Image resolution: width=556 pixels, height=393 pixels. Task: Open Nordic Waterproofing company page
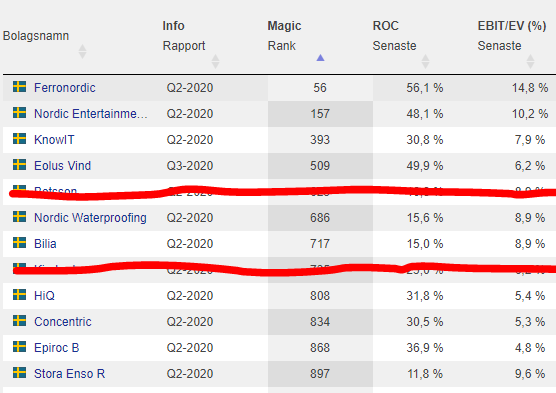coord(90,217)
